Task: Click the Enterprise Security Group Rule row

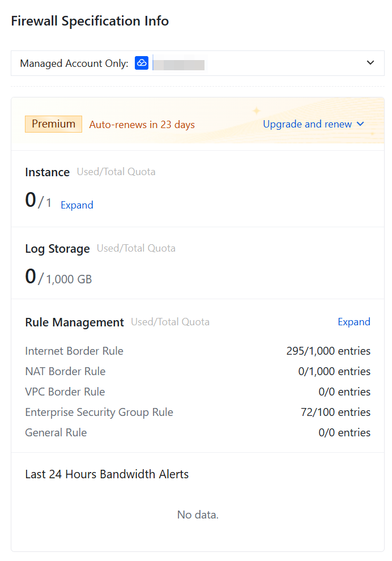Action: point(198,412)
